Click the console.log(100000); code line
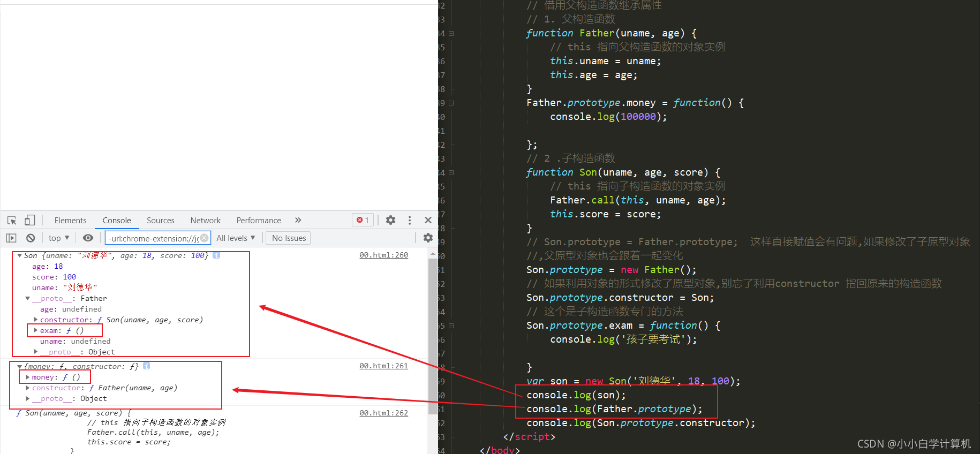Image resolution: width=980 pixels, height=454 pixels. 608,117
